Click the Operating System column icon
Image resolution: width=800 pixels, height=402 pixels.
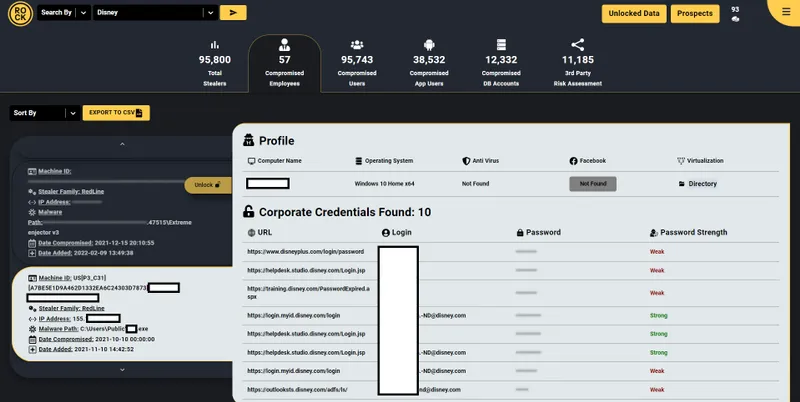(x=359, y=161)
